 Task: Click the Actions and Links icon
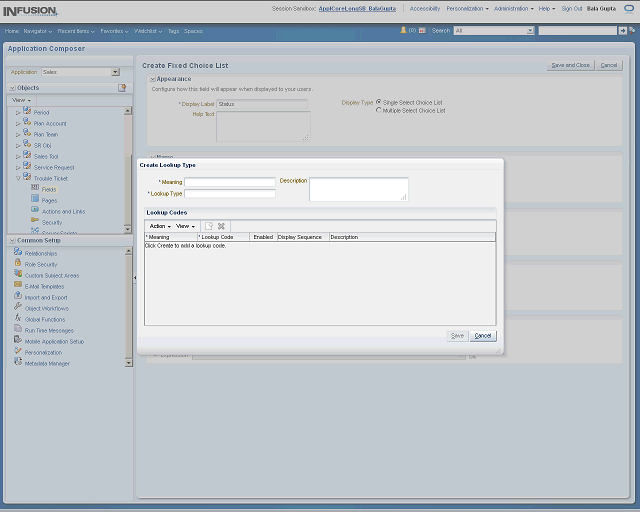pyautogui.click(x=35, y=209)
